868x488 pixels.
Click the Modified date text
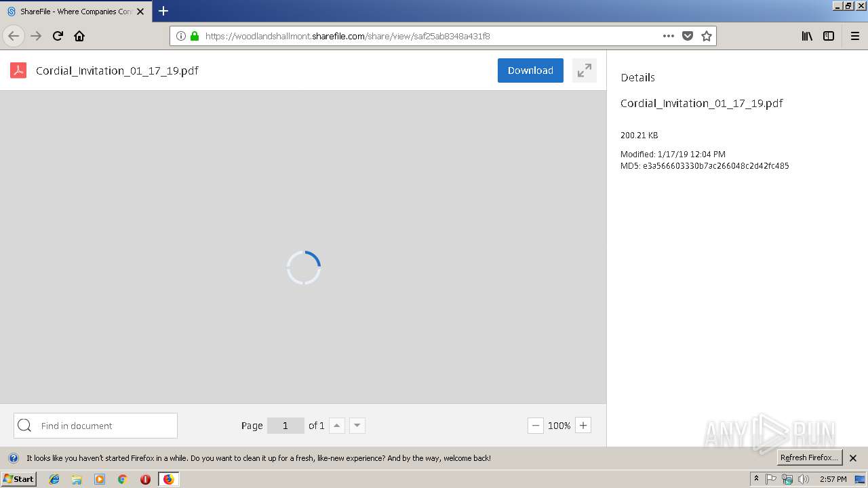click(673, 154)
